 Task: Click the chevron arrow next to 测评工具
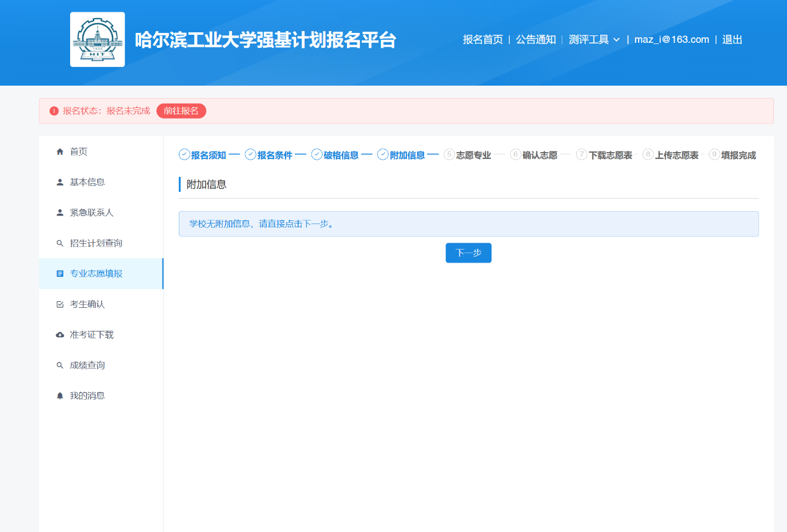[x=616, y=40]
